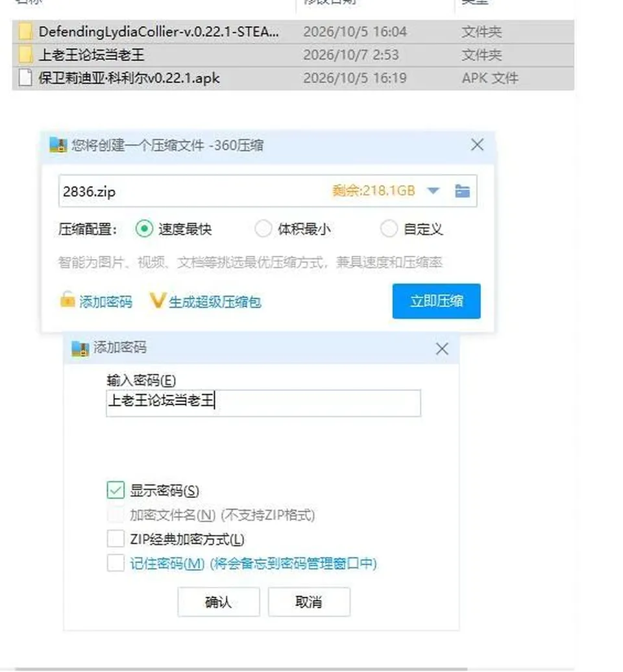The height and width of the screenshot is (672, 623).
Task: Confirm the password with 确认
Action: tap(219, 602)
